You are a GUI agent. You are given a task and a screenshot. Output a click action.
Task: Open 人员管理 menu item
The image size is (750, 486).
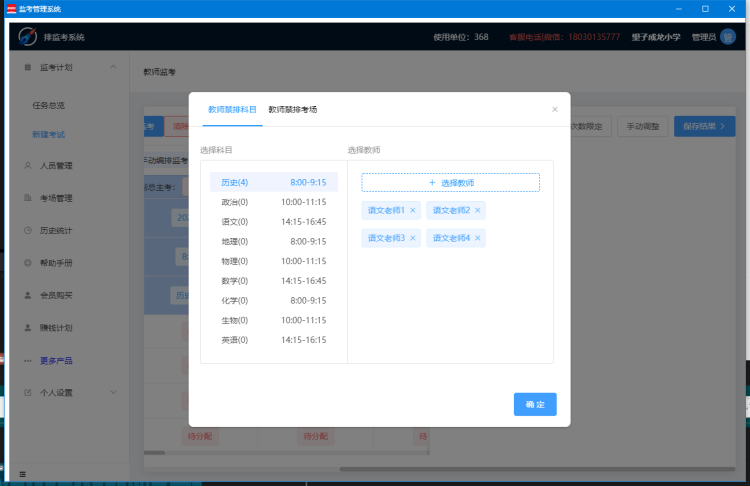pyautogui.click(x=56, y=166)
